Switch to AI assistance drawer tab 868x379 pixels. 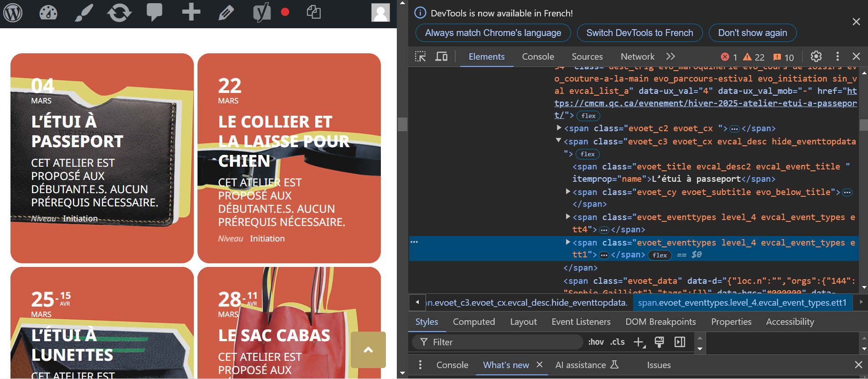point(587,365)
